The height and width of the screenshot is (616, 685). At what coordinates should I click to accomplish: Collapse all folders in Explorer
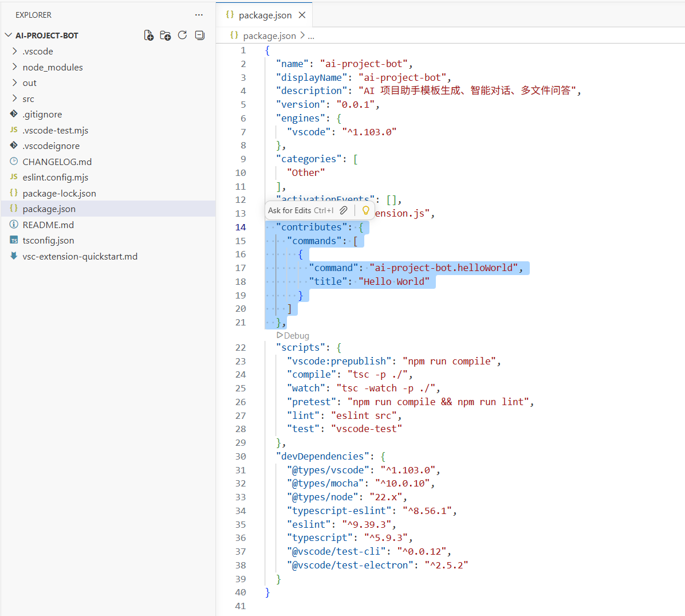pyautogui.click(x=199, y=35)
